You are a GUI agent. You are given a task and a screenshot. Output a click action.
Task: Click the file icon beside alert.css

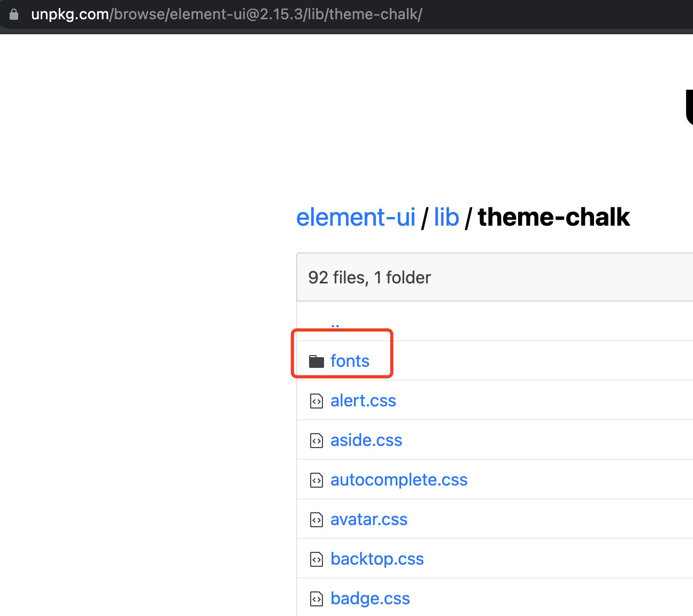point(317,401)
